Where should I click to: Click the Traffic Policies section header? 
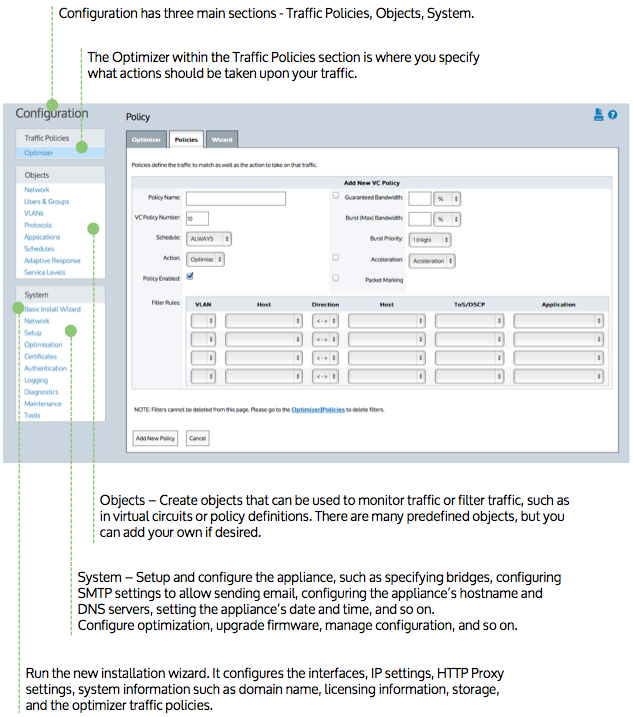pos(60,138)
